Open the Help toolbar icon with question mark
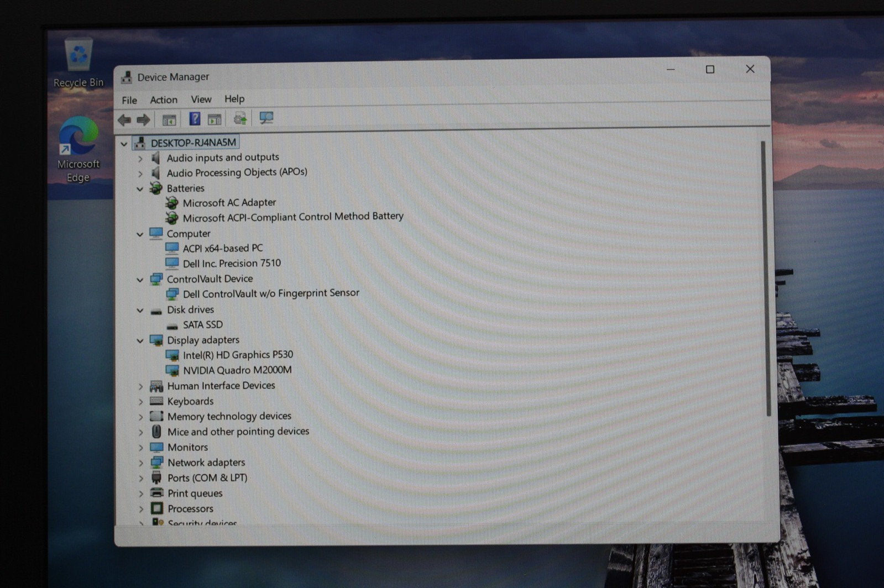This screenshot has width=884, height=588. pos(195,119)
